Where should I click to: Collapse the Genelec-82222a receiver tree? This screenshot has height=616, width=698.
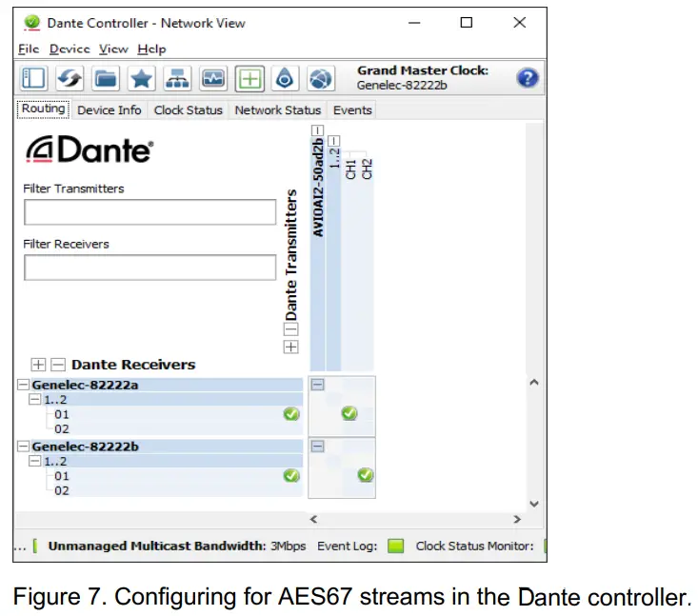(23, 385)
